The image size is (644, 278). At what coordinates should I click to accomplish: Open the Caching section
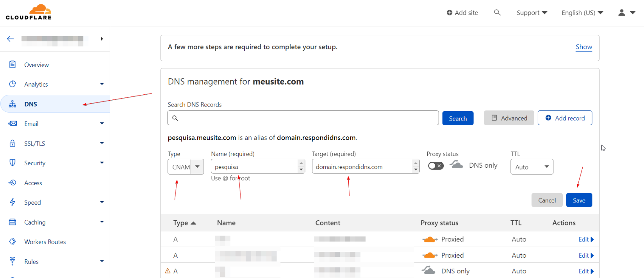[x=35, y=222]
